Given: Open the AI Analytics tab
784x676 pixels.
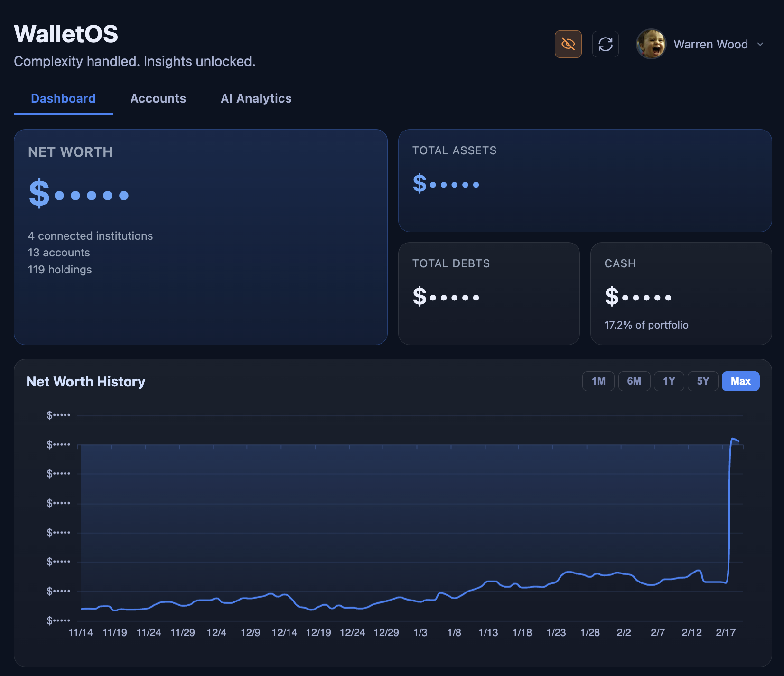Looking at the screenshot, I should tap(256, 98).
